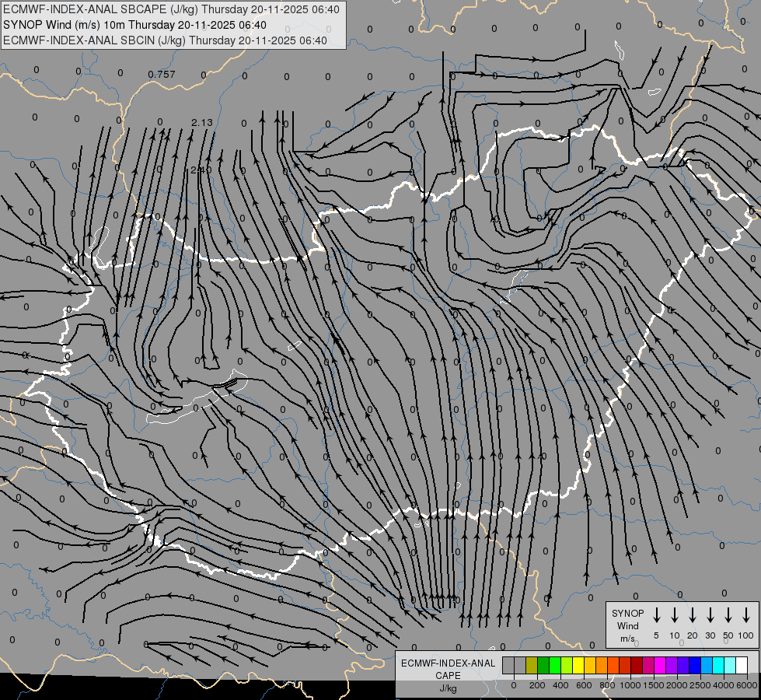Click the '100' speed label in wind legend
Viewport: 761px width, 700px height.
(746, 635)
